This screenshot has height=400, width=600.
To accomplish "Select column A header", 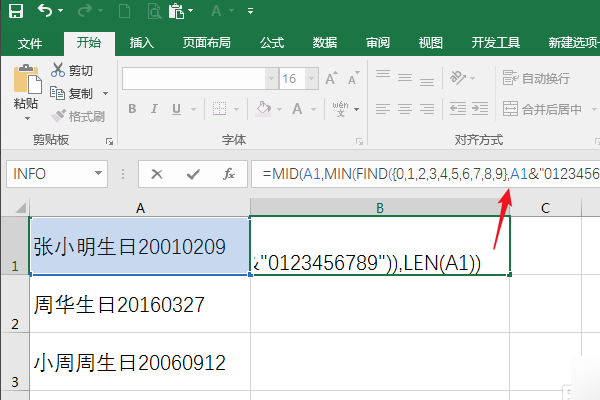I will (140, 208).
